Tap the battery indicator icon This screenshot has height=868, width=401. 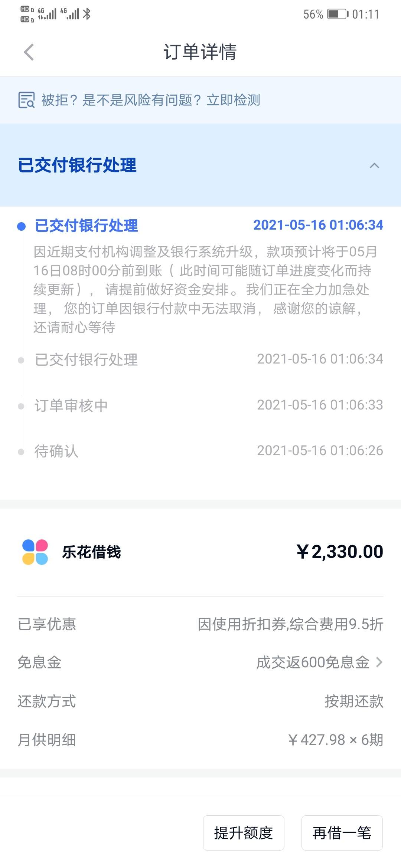point(338,14)
